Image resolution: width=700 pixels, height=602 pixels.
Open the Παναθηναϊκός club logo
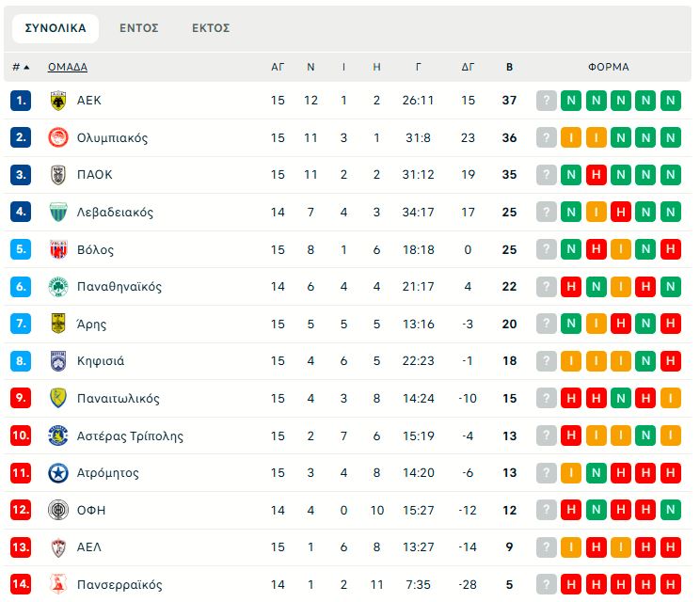tap(58, 287)
